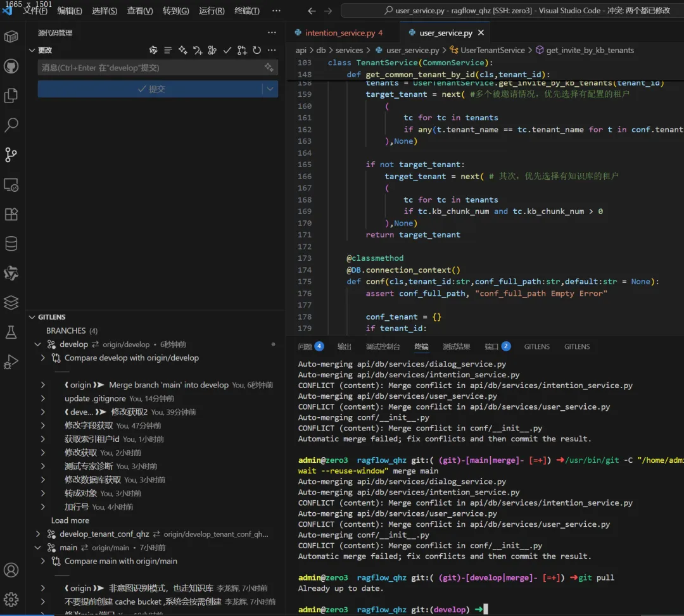
Task: Switch to the 测试结果 panel tab
Action: pyautogui.click(x=456, y=346)
